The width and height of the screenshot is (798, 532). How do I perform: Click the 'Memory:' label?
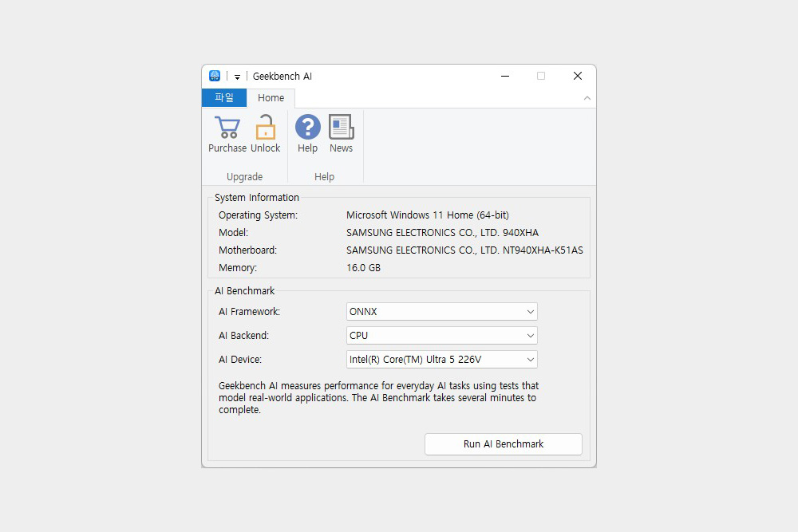(238, 268)
